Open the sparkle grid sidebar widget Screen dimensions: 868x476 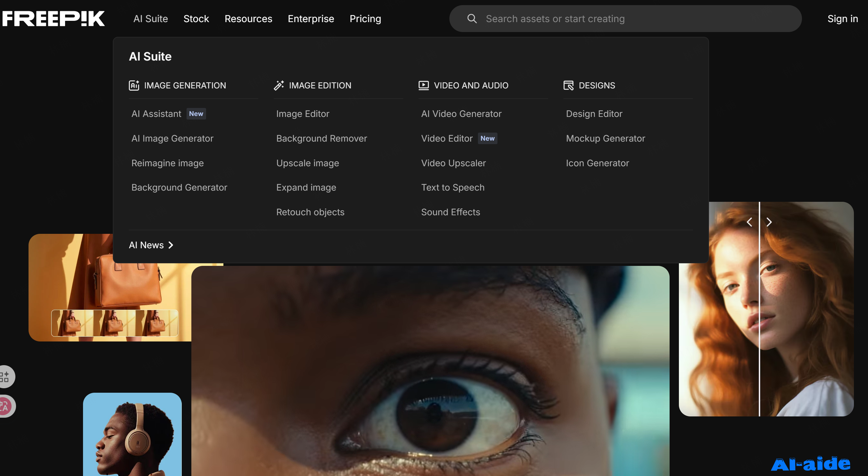tap(6, 376)
